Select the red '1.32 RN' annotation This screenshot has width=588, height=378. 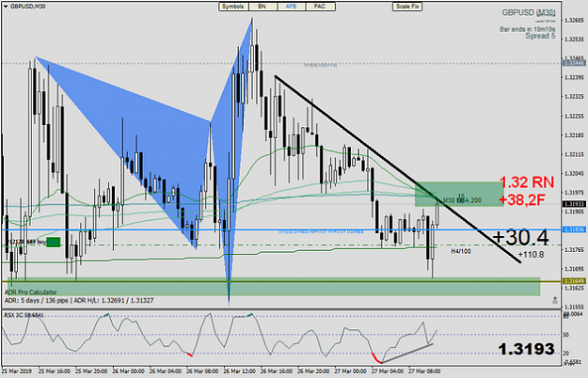527,182
